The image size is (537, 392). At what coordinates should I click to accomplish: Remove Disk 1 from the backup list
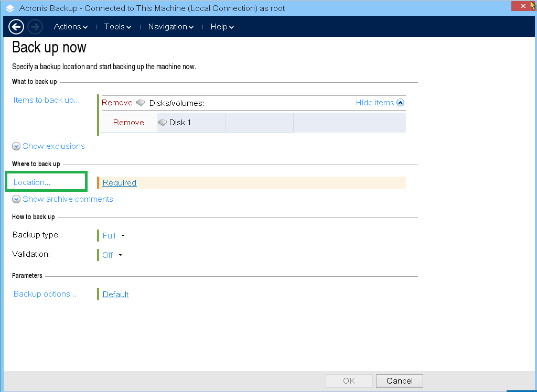(128, 123)
